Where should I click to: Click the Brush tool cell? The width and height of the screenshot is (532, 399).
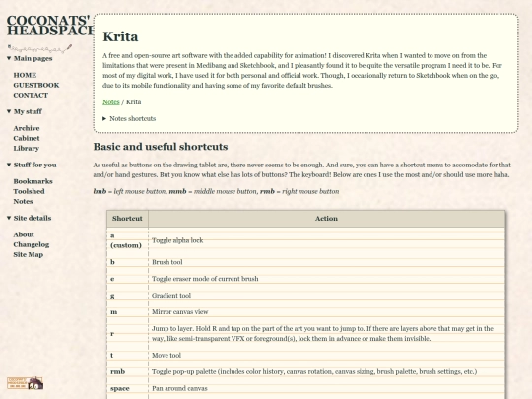[x=326, y=262]
